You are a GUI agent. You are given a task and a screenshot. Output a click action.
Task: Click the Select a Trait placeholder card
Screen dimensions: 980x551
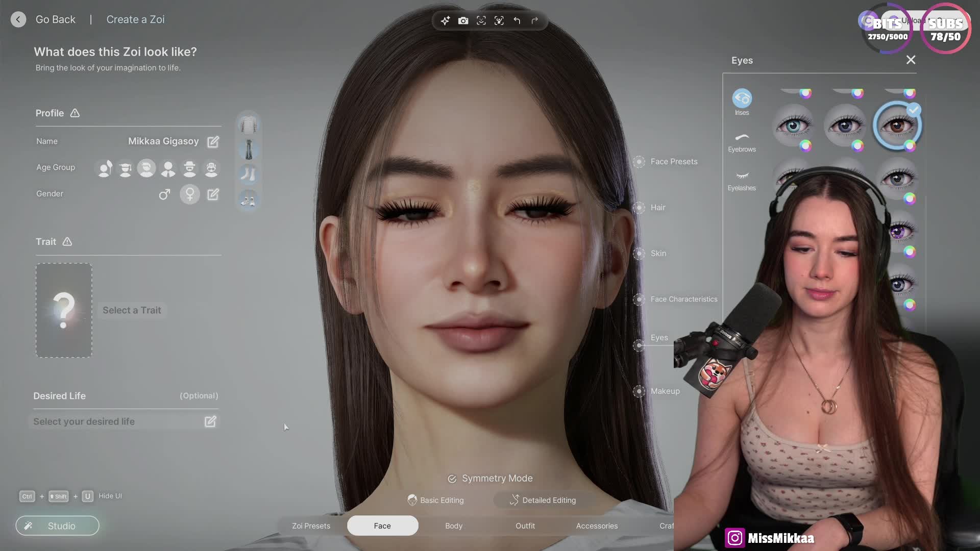pos(64,310)
